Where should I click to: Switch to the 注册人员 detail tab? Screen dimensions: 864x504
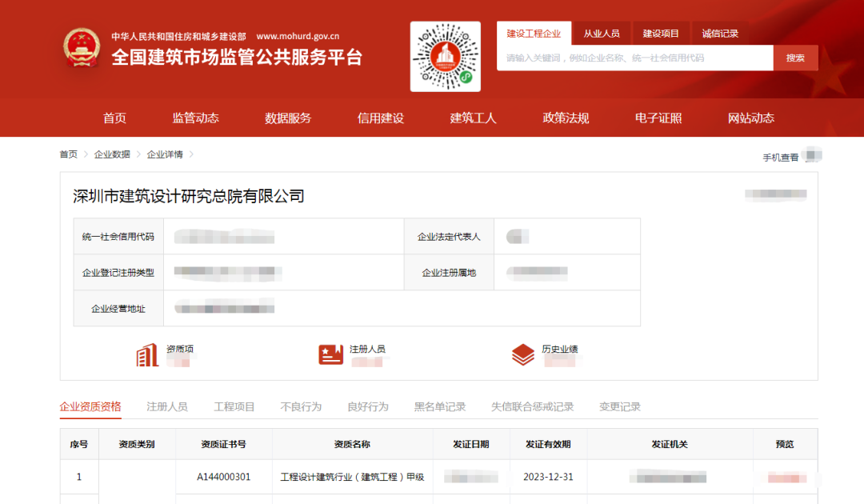coord(167,406)
